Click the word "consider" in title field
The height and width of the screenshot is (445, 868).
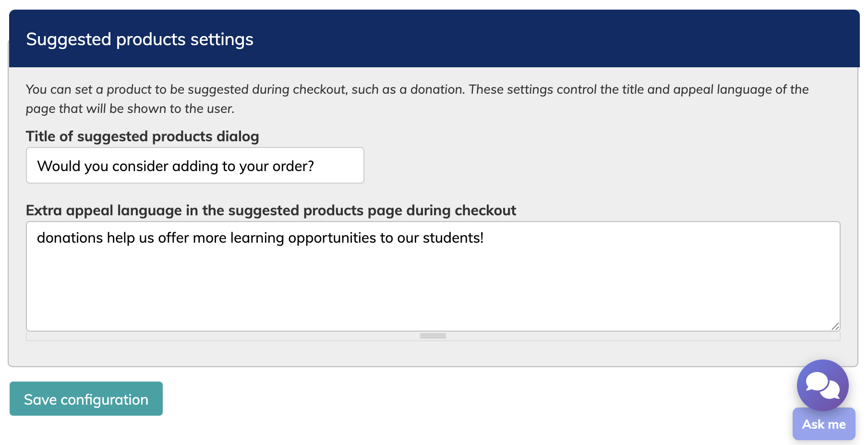click(x=140, y=166)
